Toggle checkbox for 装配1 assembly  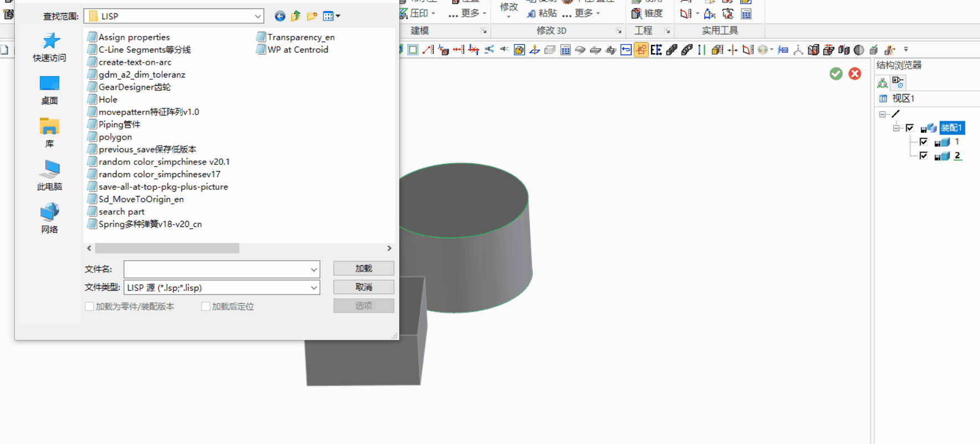(x=909, y=128)
